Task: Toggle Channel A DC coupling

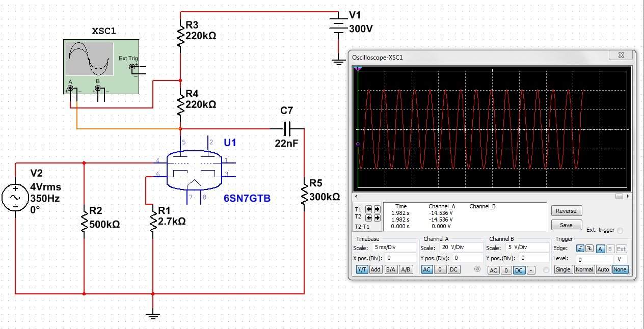Action: click(454, 269)
